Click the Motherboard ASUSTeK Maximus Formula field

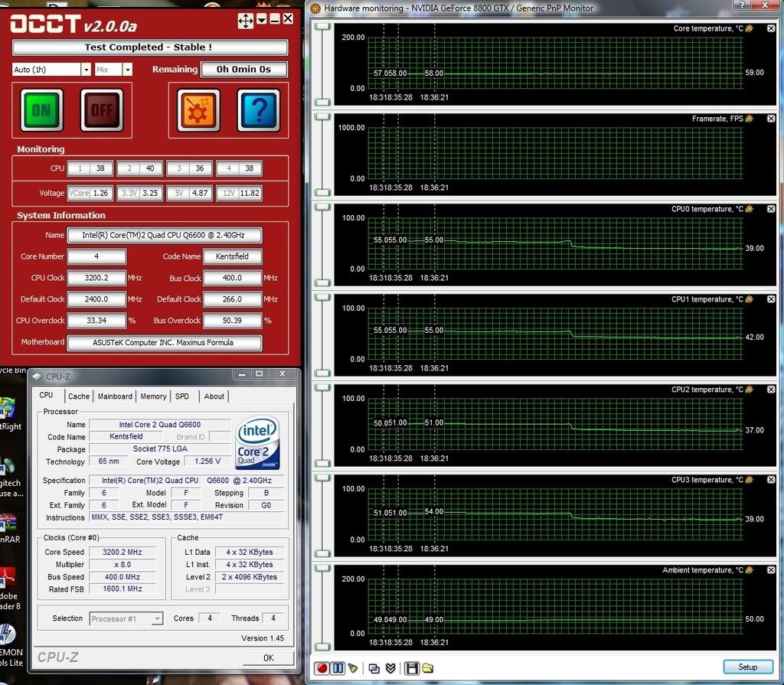[x=164, y=343]
